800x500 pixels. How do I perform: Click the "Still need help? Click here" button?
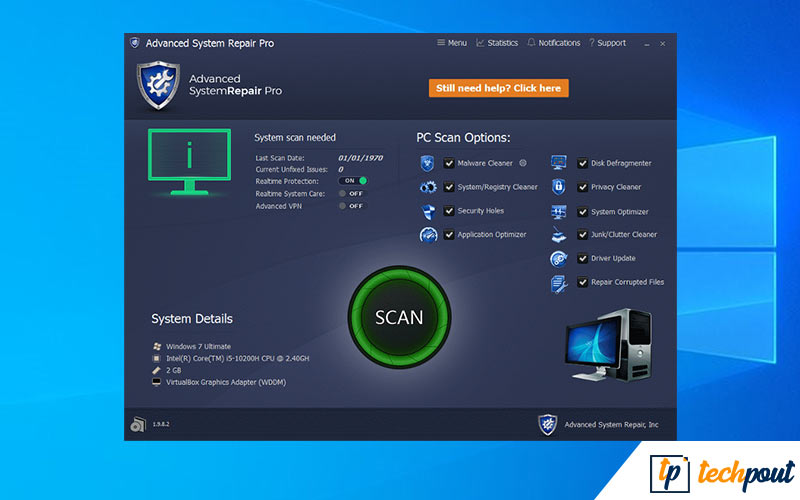coord(499,88)
